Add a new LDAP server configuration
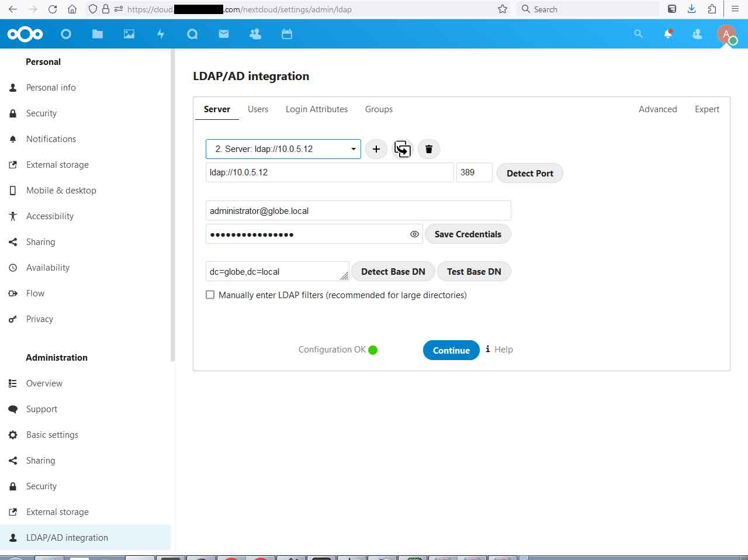Image resolution: width=748 pixels, height=560 pixels. [x=376, y=149]
